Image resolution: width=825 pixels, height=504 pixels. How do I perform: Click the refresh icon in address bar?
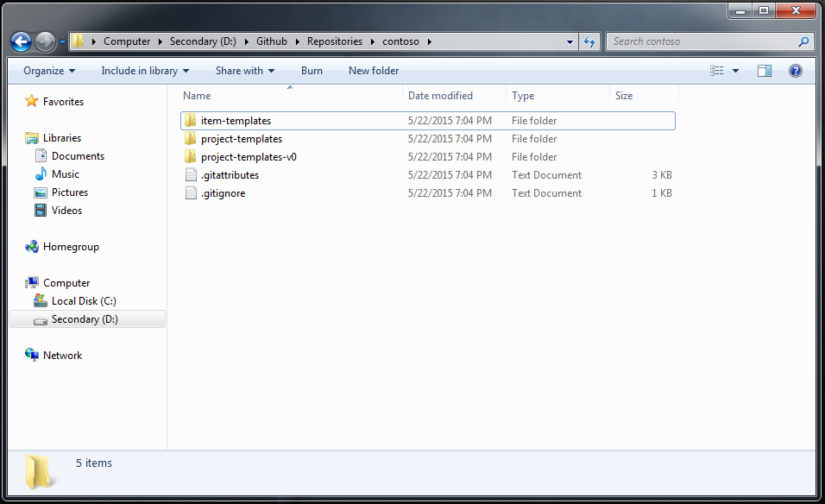(590, 41)
